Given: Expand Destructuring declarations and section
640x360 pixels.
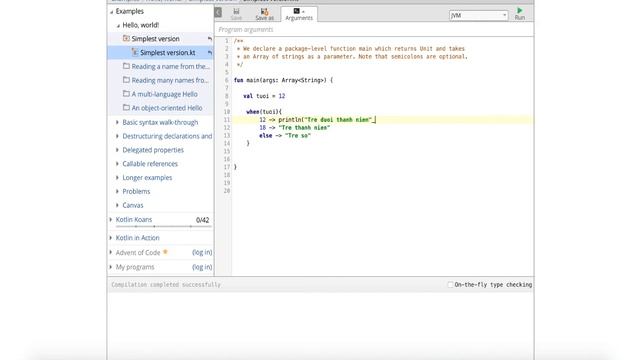Looking at the screenshot, I should (x=117, y=136).
